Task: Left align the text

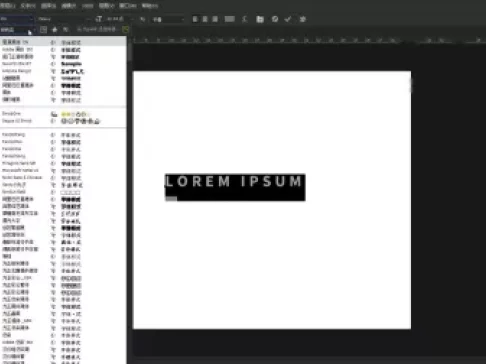Action: click(195, 19)
